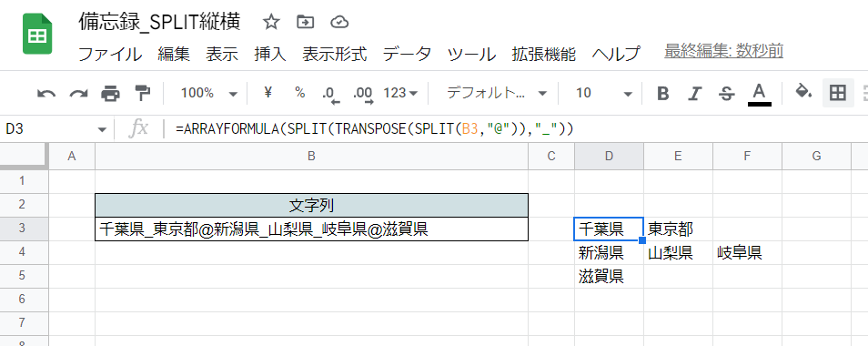868x346 pixels.
Task: Select column F header
Action: click(747, 157)
